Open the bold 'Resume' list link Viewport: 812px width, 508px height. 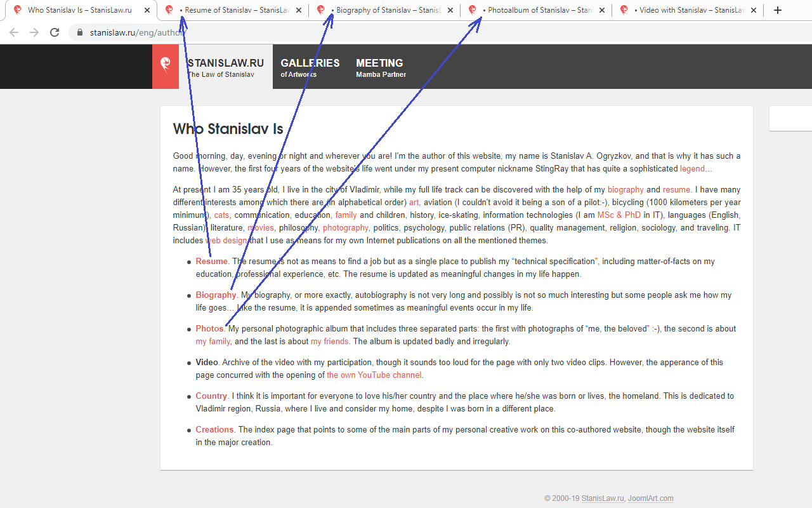(x=211, y=262)
